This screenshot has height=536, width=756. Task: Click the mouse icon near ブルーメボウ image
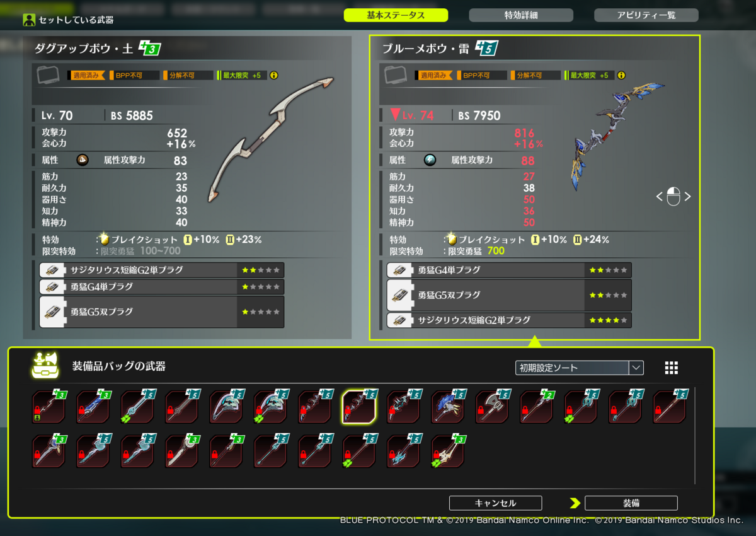(x=673, y=197)
